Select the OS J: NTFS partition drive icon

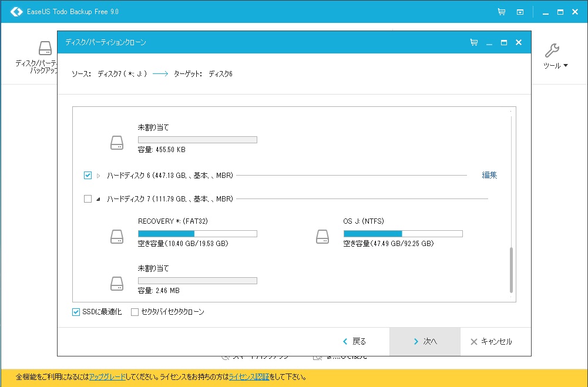tap(322, 237)
